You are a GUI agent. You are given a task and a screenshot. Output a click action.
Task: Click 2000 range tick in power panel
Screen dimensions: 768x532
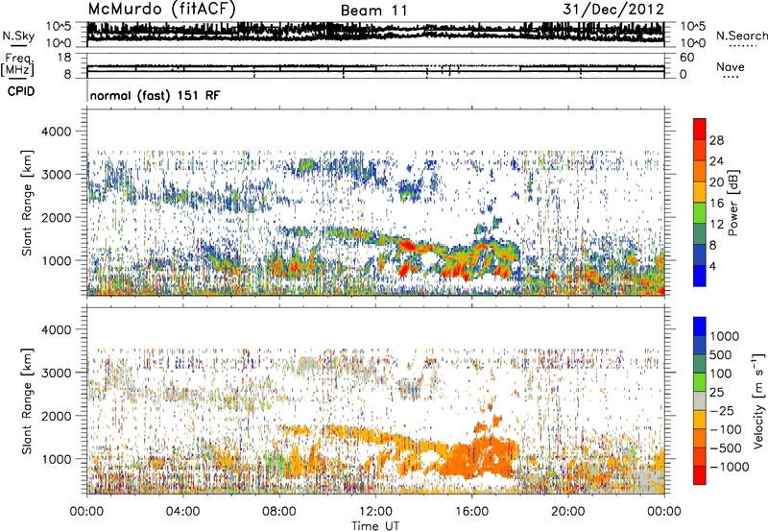59,217
